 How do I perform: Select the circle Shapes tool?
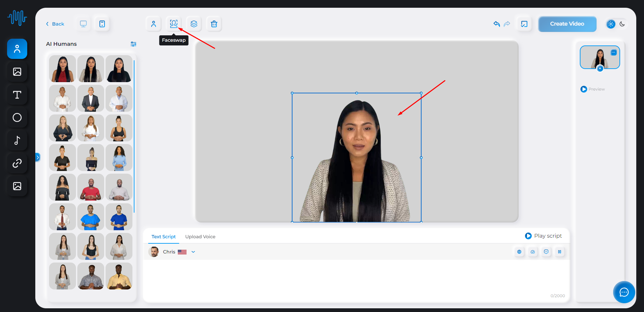[17, 117]
